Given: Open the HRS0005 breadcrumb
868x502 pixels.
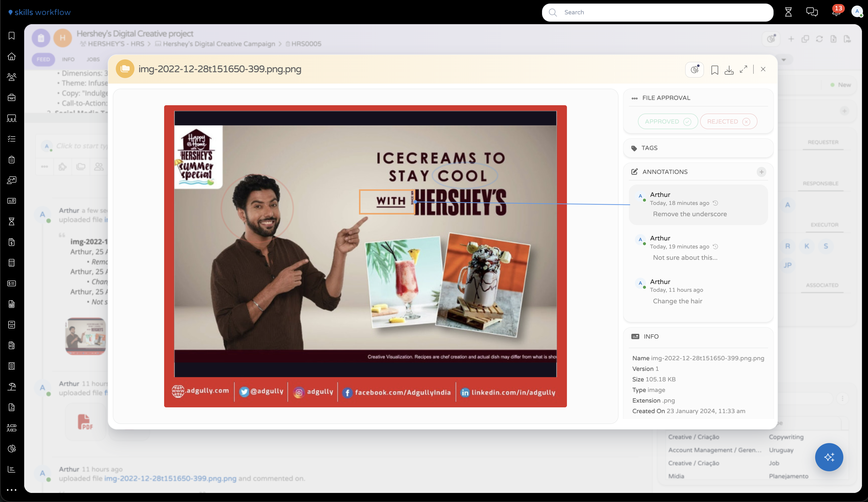Looking at the screenshot, I should point(303,44).
